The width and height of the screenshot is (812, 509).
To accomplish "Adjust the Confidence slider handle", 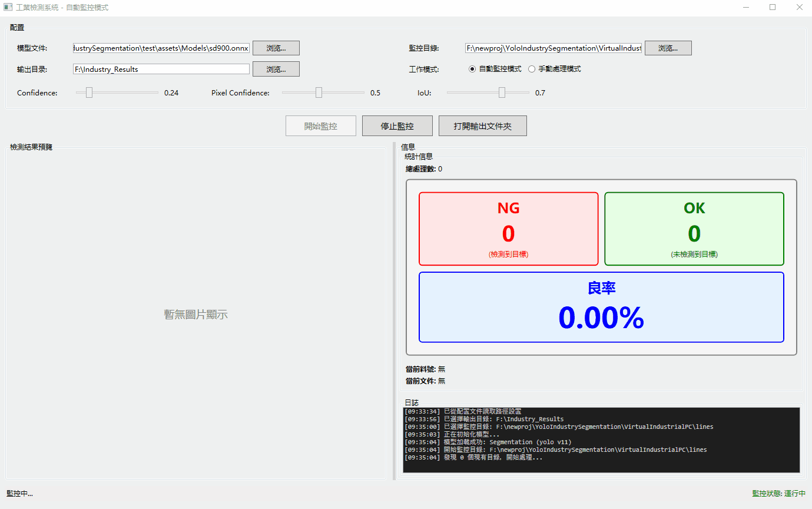I will [90, 92].
